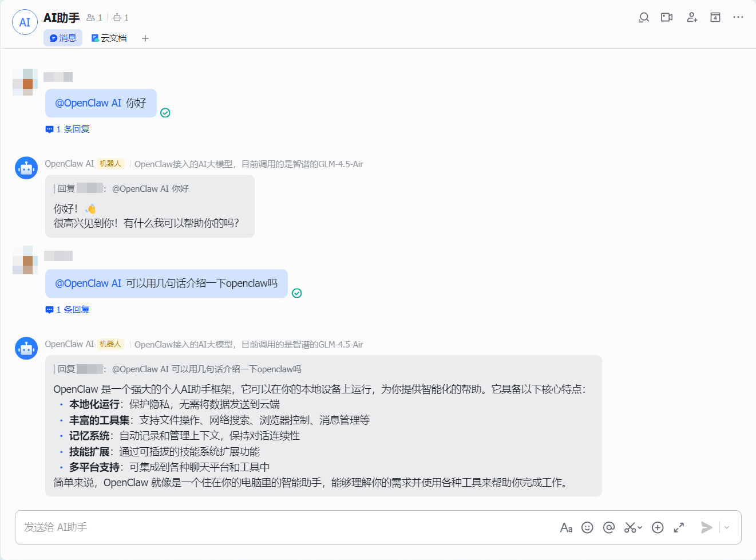Switch to the 消息 tab
Viewport: 756px width, 560px height.
(62, 38)
